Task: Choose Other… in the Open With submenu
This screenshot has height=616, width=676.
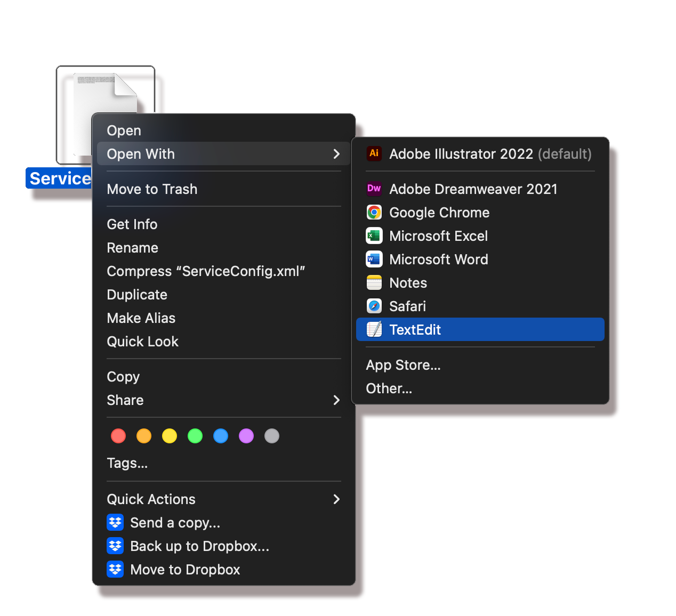Action: coord(480,388)
